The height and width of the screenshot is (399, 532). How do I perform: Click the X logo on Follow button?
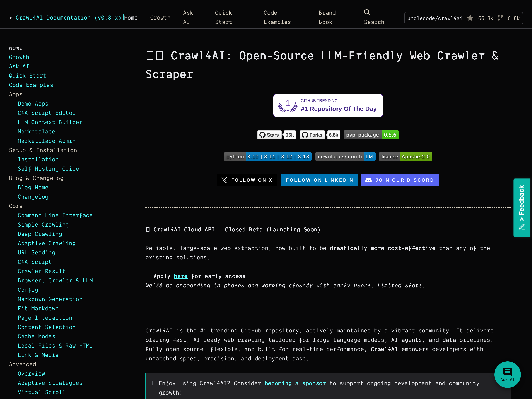coord(224,180)
